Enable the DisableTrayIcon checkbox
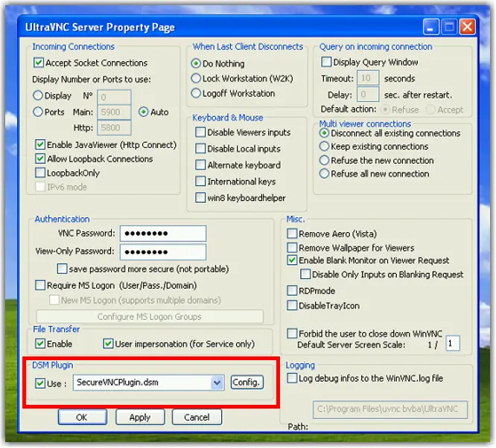496x448 pixels. [292, 305]
